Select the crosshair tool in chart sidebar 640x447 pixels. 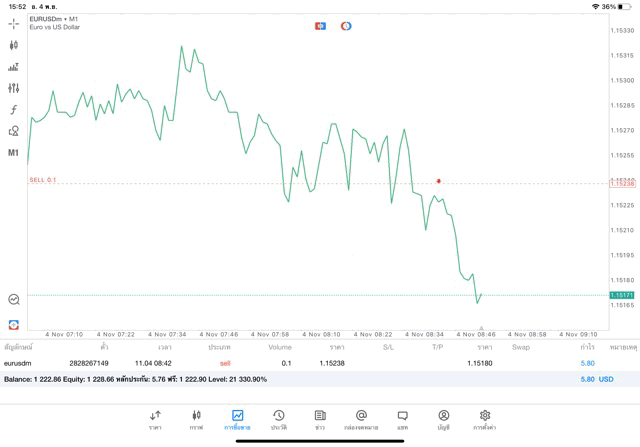pyautogui.click(x=13, y=22)
